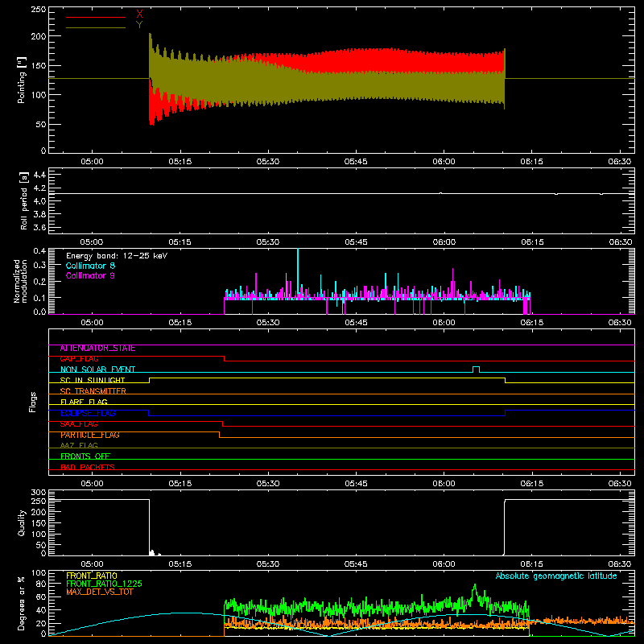
Task: Click the 4.4 tick on Roll period axis
Action: coord(39,175)
